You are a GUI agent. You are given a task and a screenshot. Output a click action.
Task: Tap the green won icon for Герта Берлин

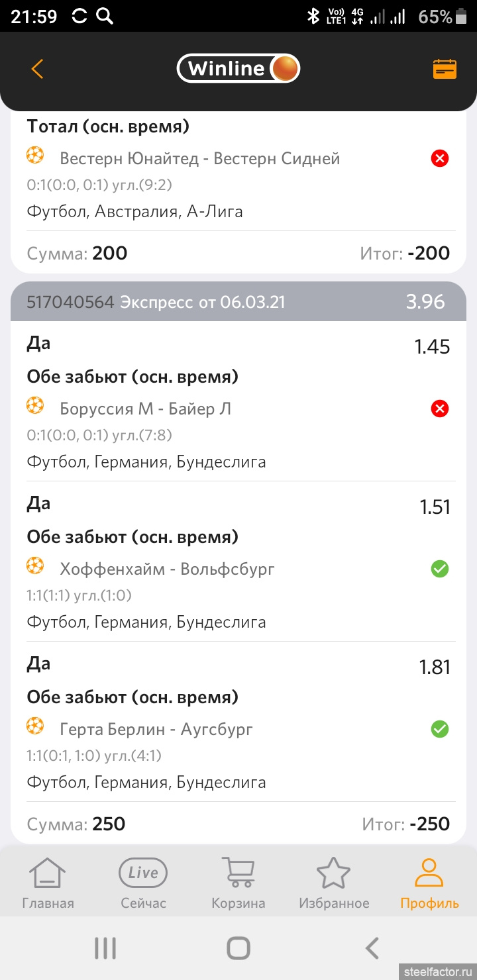[440, 729]
